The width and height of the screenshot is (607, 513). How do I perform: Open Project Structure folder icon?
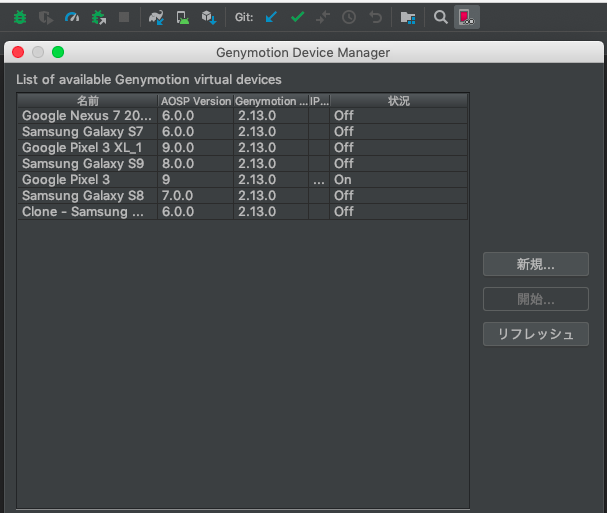click(408, 18)
